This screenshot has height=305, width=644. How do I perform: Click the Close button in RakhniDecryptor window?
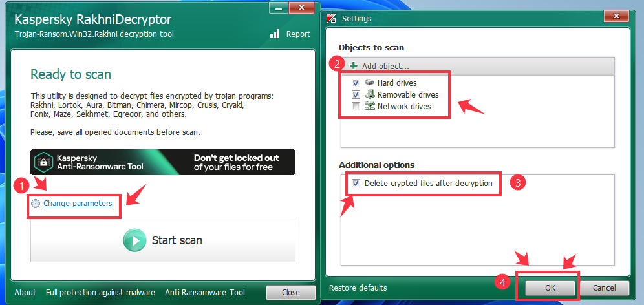(x=291, y=293)
